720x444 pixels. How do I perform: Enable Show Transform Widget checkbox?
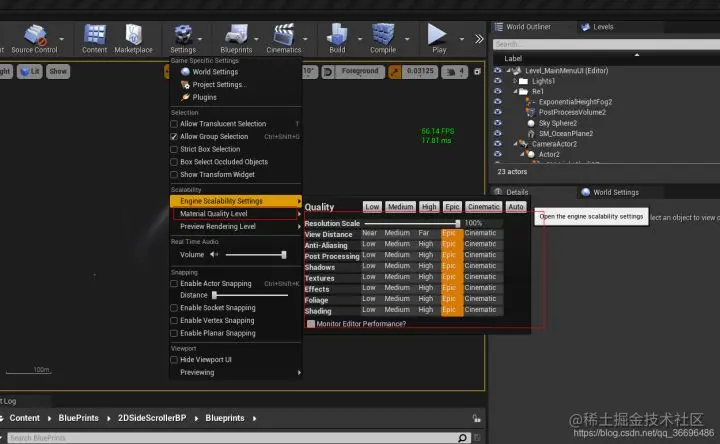pos(174,175)
